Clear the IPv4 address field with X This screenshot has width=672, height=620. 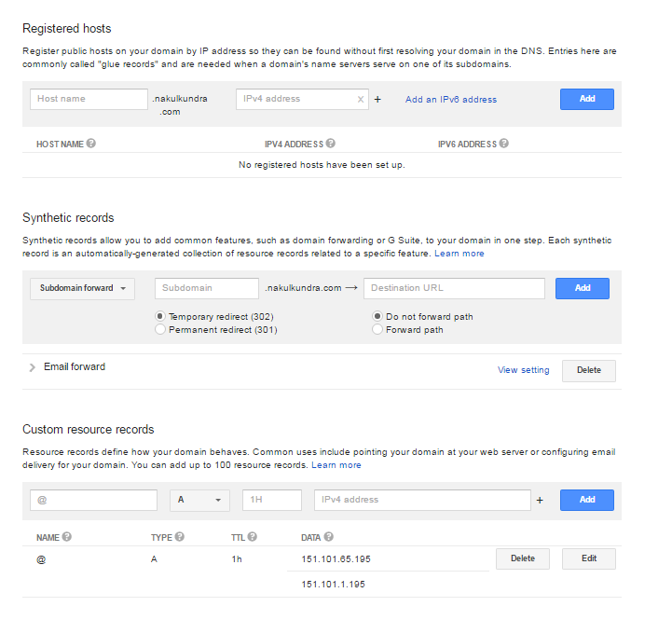[361, 100]
